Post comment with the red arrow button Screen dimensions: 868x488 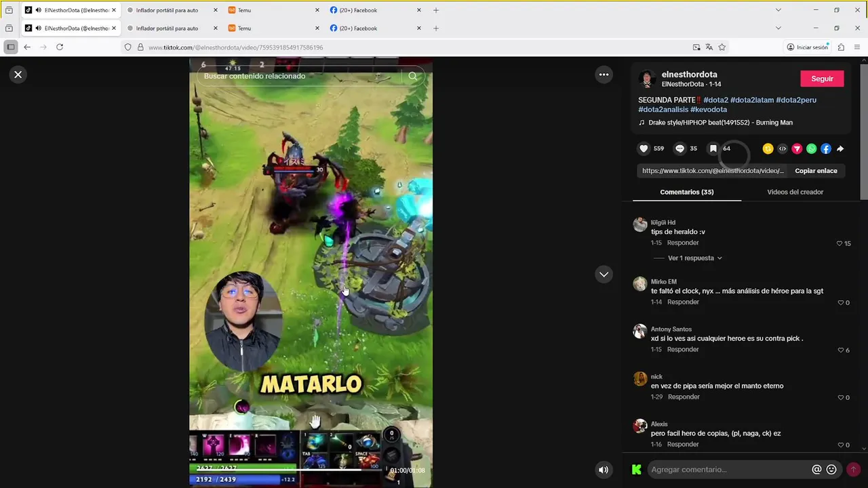click(853, 469)
